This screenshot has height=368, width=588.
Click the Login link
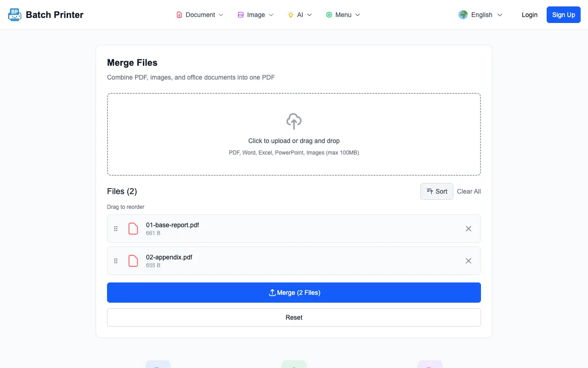coord(530,15)
